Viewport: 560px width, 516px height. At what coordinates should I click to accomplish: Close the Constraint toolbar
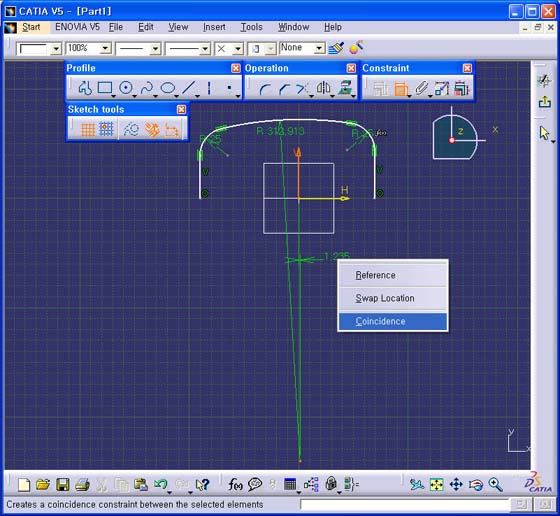pyautogui.click(x=467, y=68)
